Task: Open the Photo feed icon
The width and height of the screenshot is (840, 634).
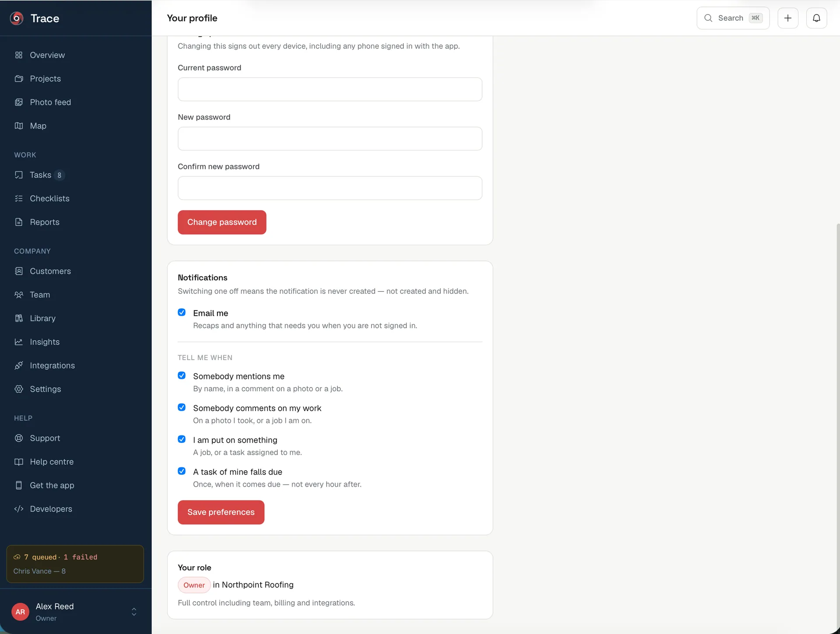Action: click(x=19, y=102)
